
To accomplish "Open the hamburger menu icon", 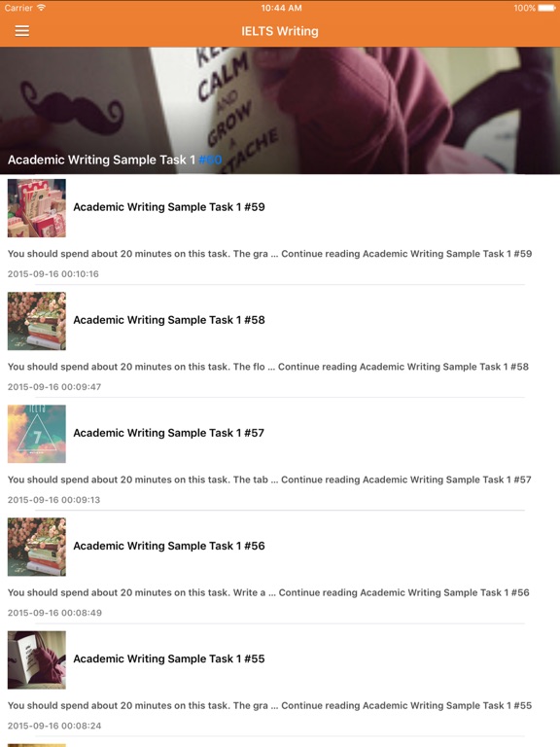I will [22, 31].
